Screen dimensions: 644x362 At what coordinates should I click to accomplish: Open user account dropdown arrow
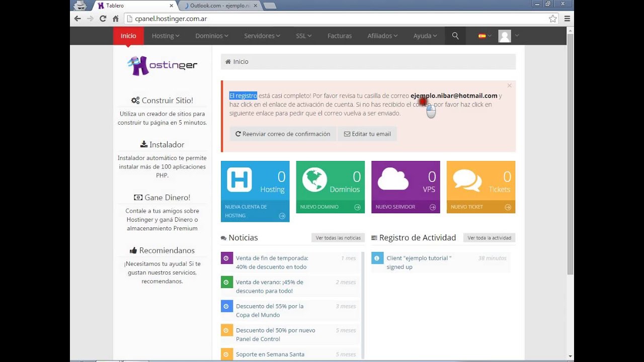(x=517, y=36)
